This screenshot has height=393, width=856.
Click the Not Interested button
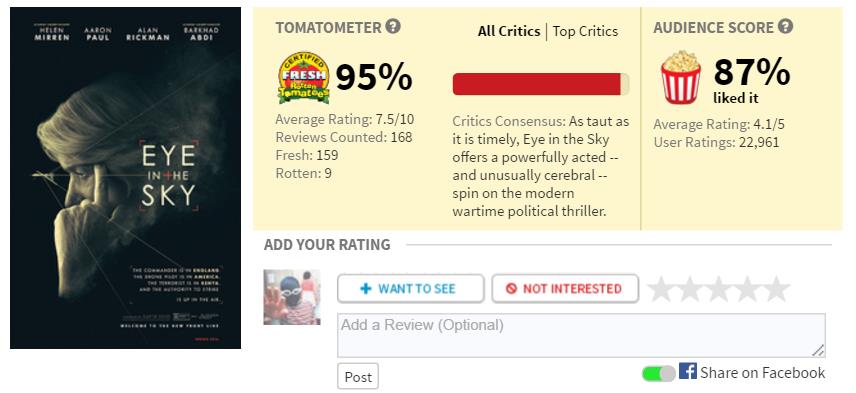tap(565, 288)
